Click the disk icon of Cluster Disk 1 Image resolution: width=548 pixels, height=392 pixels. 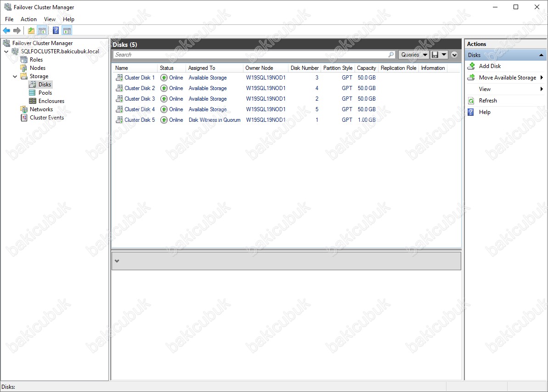[x=119, y=78]
